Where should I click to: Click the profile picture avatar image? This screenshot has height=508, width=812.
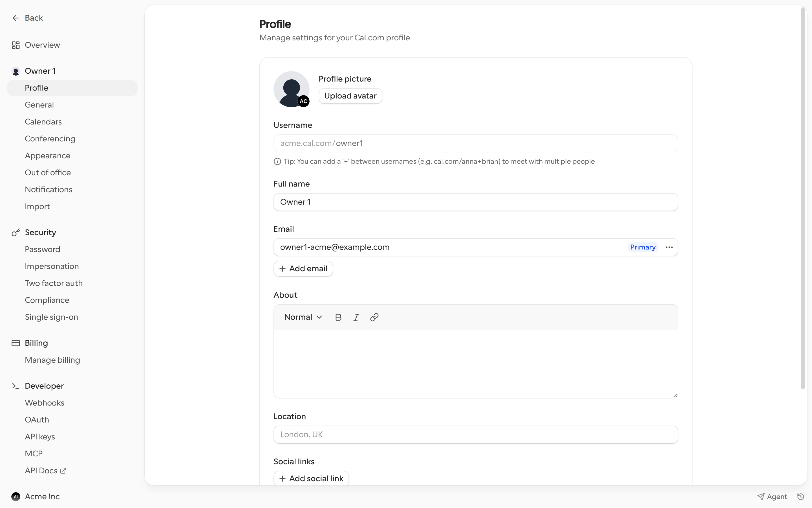pyautogui.click(x=291, y=89)
